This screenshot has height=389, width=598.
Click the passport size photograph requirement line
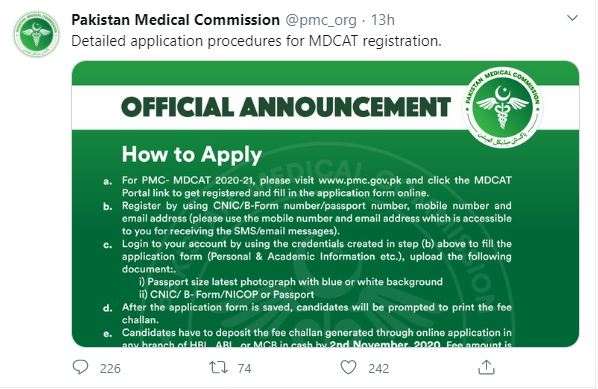(291, 282)
